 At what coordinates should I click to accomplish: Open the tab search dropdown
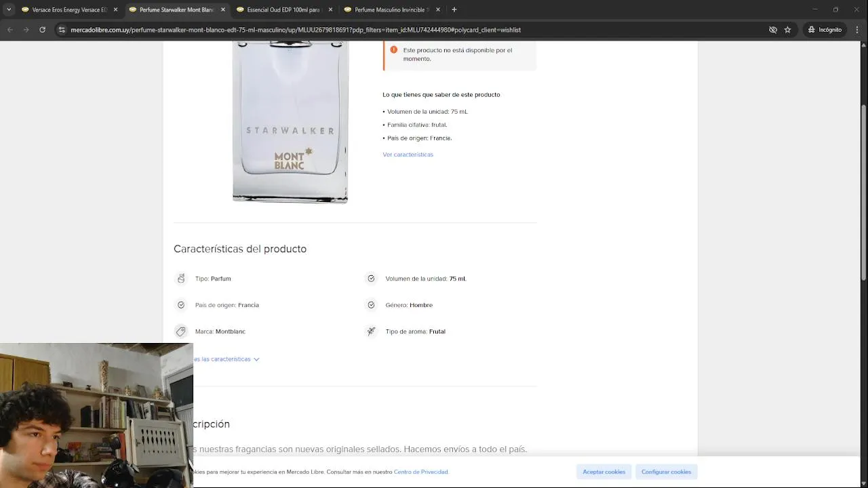click(x=9, y=9)
